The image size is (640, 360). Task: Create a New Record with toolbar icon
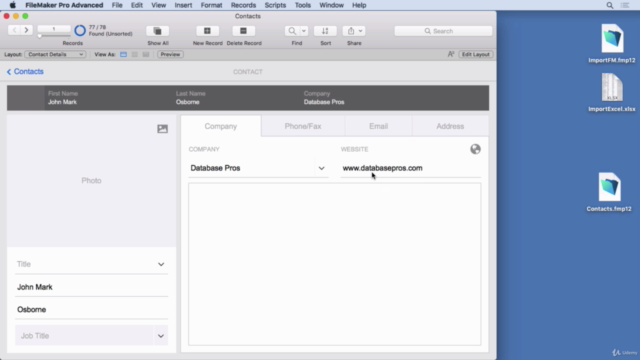pyautogui.click(x=207, y=31)
